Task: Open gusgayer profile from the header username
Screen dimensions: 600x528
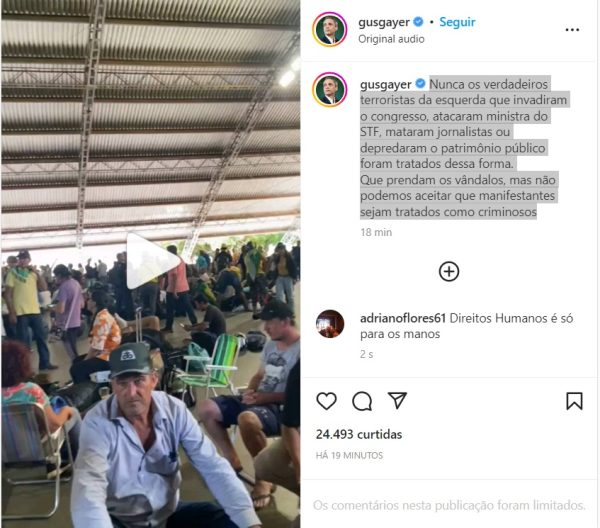Action: [x=384, y=22]
